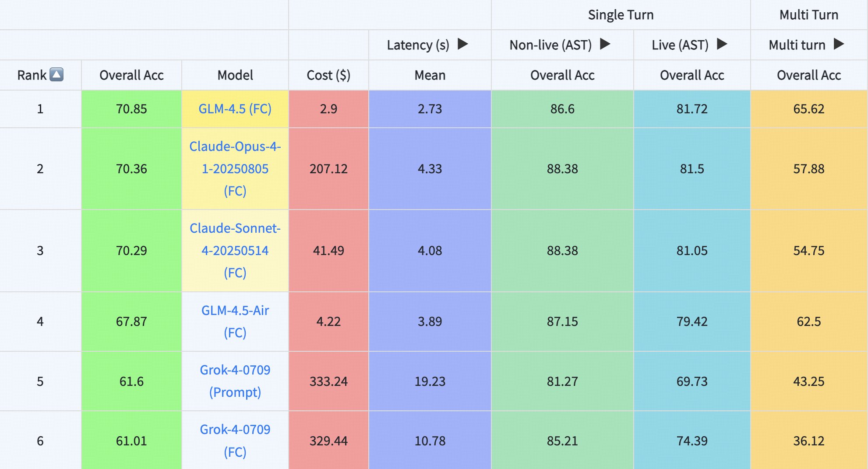868x469 pixels.
Task: Click the 36.12 Multi turn accuracy cell
Action: (809, 441)
